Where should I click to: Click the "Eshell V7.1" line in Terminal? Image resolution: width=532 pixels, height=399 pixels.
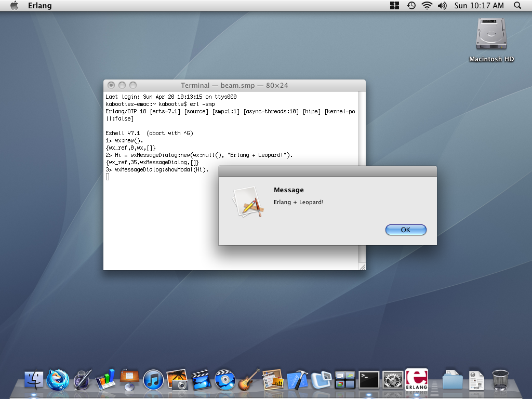[x=149, y=134]
